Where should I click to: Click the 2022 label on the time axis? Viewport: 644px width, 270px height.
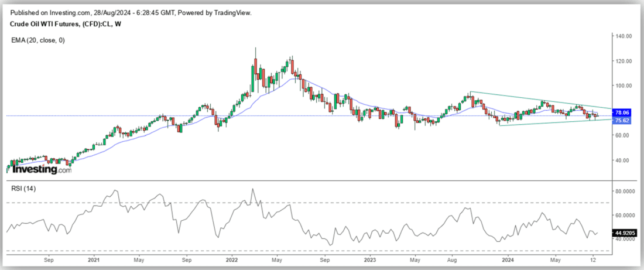click(x=232, y=260)
